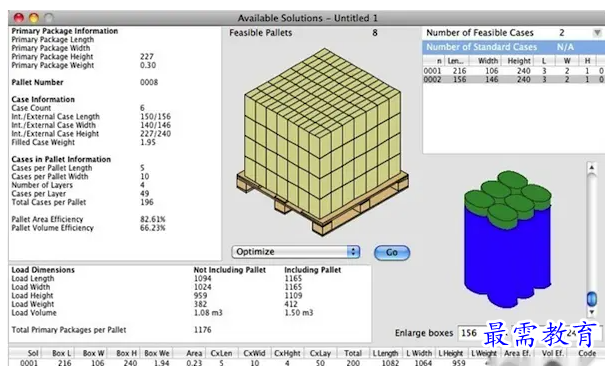Click the Feasible Pallets count 8
Screen dimensions: 605x366
pos(375,33)
